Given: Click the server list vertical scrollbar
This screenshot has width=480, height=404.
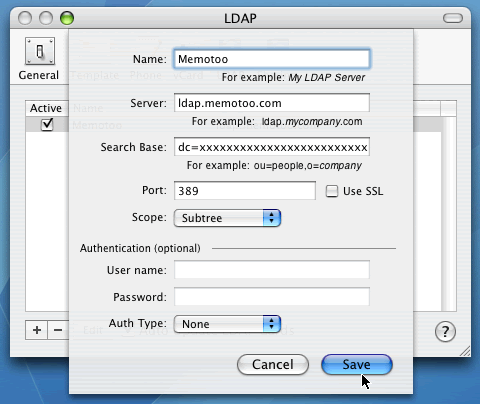Looking at the screenshot, I should tap(449, 213).
